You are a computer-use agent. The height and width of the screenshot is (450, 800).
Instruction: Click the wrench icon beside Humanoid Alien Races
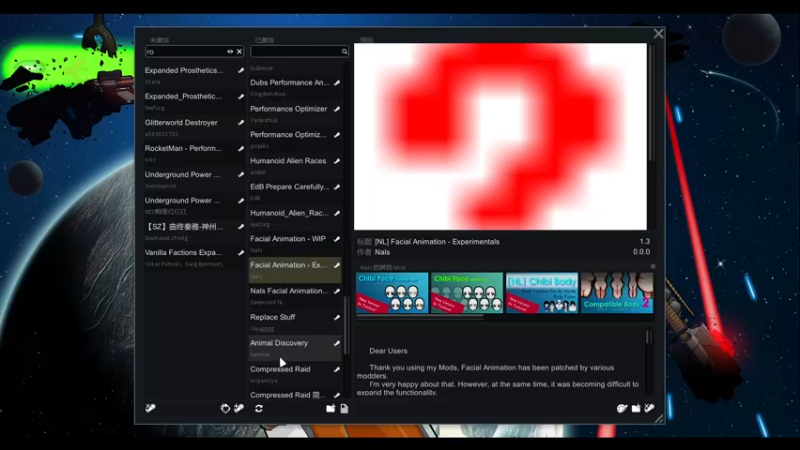point(337,161)
